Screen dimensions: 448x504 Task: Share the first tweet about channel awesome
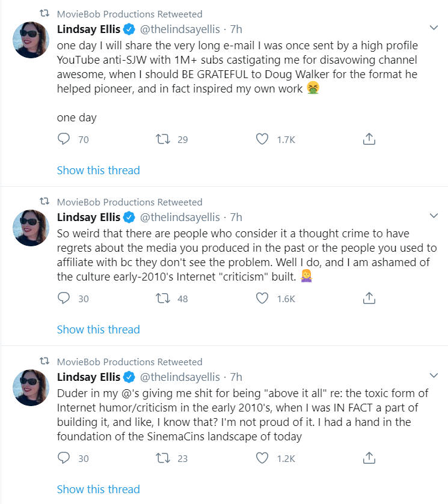pos(369,139)
